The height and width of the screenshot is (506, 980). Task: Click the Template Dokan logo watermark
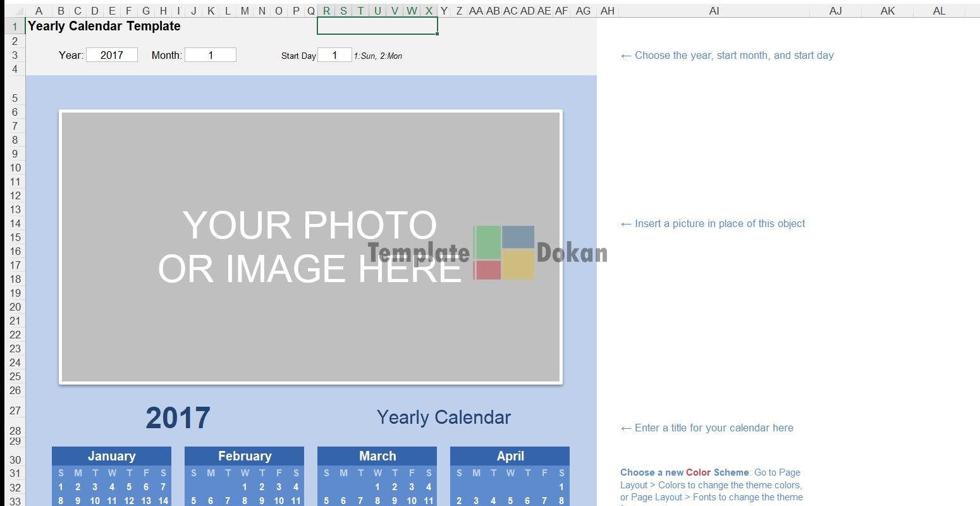(504, 252)
